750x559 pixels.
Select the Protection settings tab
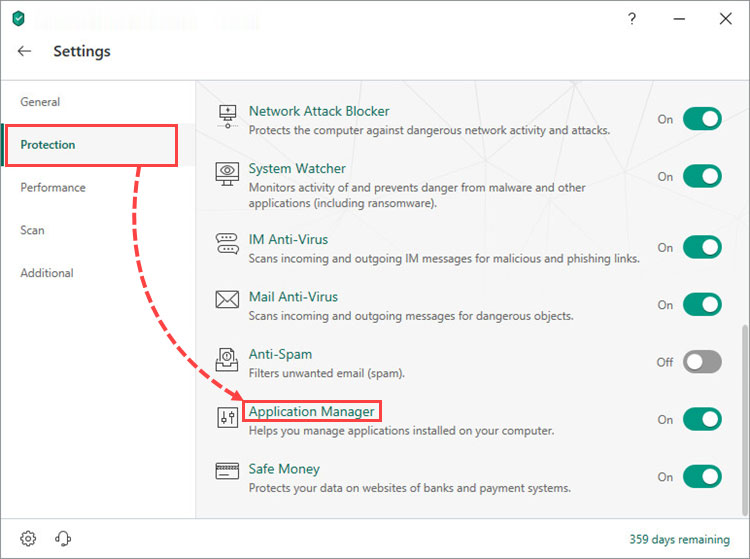pyautogui.click(x=98, y=145)
